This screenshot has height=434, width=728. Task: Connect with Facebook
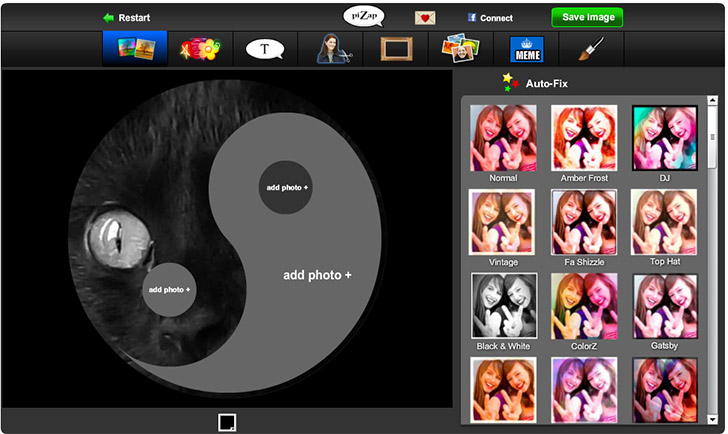click(x=489, y=18)
